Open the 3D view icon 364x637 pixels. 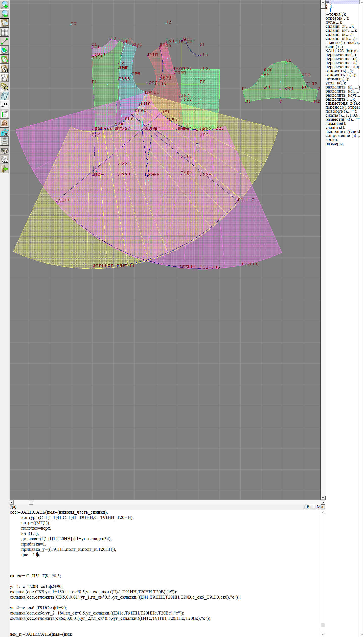(x=5, y=132)
